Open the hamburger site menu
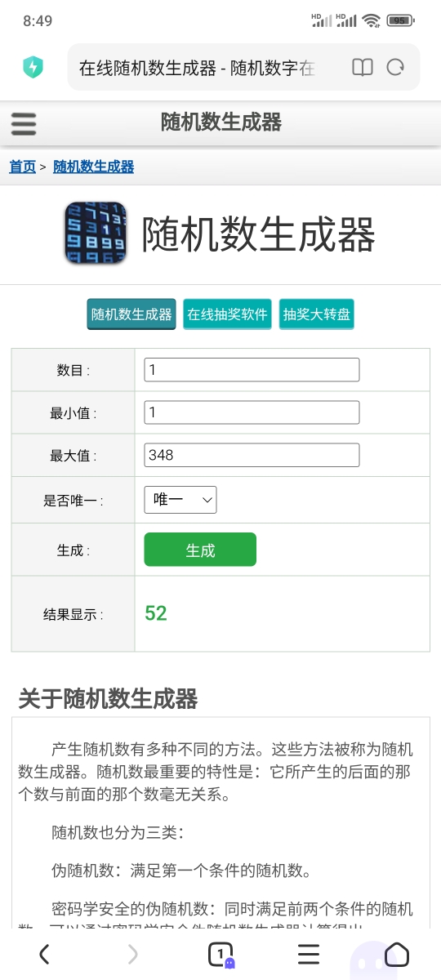 pyautogui.click(x=24, y=123)
